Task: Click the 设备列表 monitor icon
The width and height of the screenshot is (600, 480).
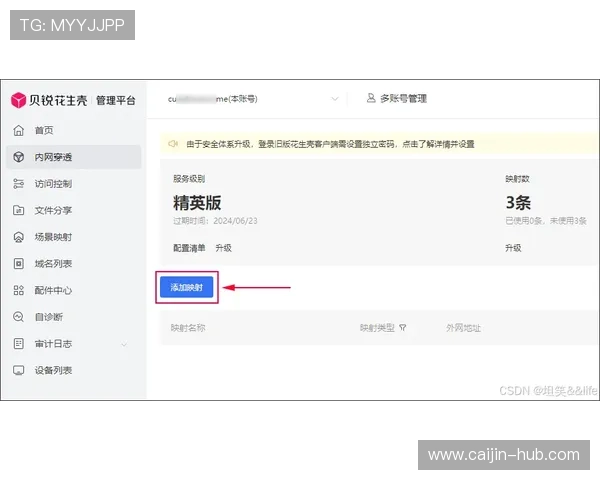Action: [x=18, y=370]
